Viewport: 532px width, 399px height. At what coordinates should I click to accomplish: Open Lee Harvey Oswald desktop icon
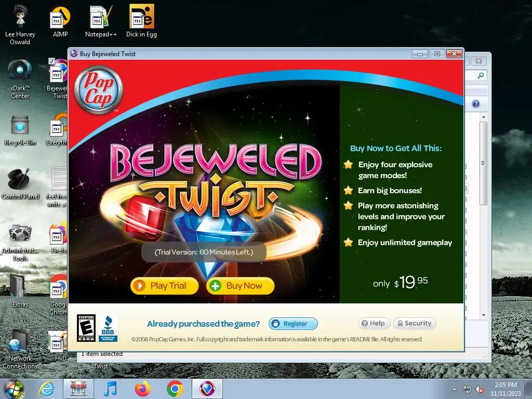[x=20, y=24]
